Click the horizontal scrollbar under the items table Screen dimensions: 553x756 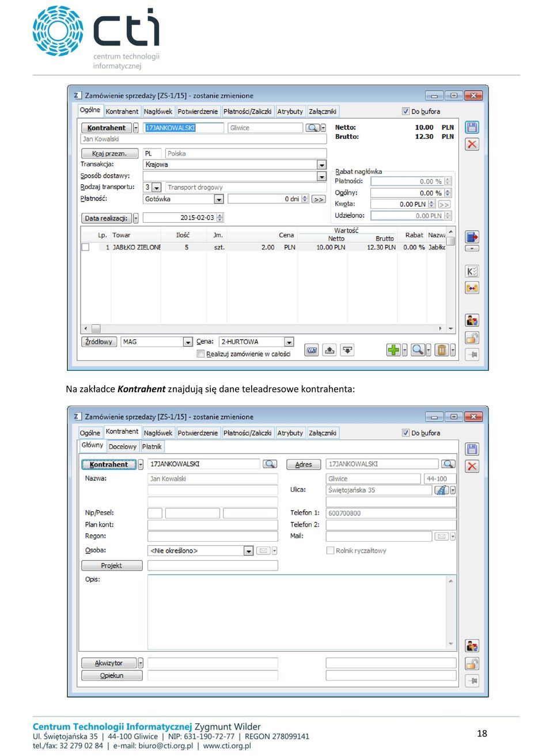[x=263, y=328]
